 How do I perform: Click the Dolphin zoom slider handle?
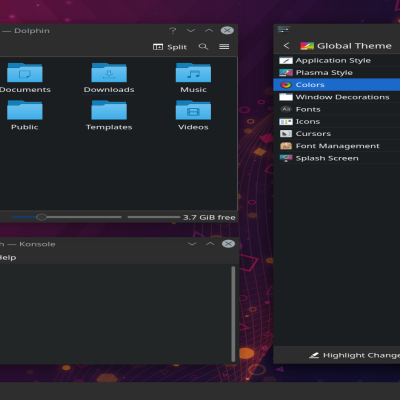coord(41,217)
